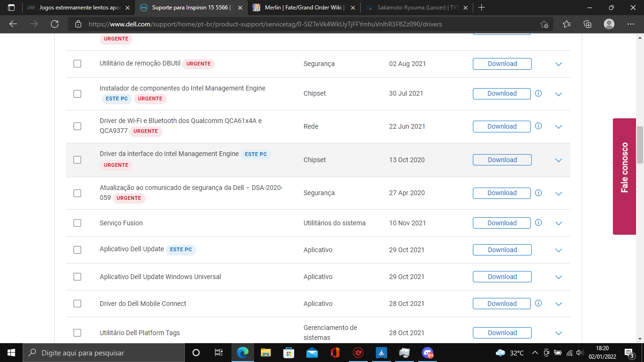Image resolution: width=644 pixels, height=362 pixels.
Task: Download the Serviço Fusion utility
Action: click(x=502, y=223)
